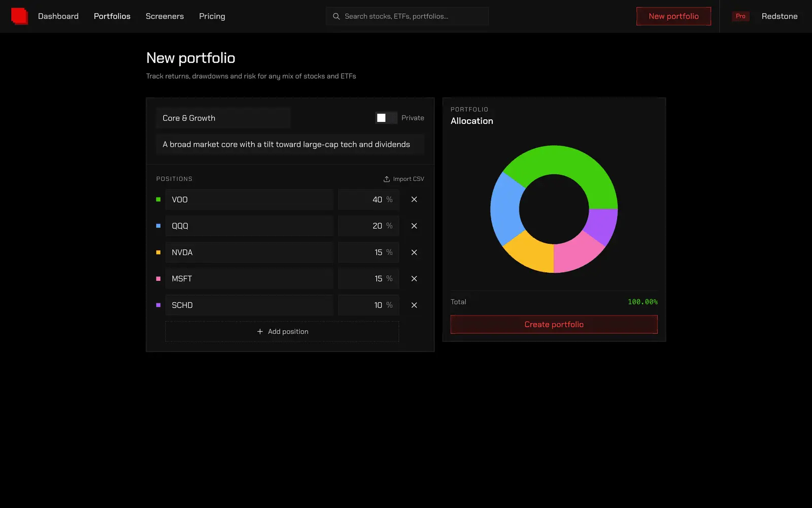Click the SCHD ticker input
This screenshot has width=812, height=508.
tap(249, 305)
